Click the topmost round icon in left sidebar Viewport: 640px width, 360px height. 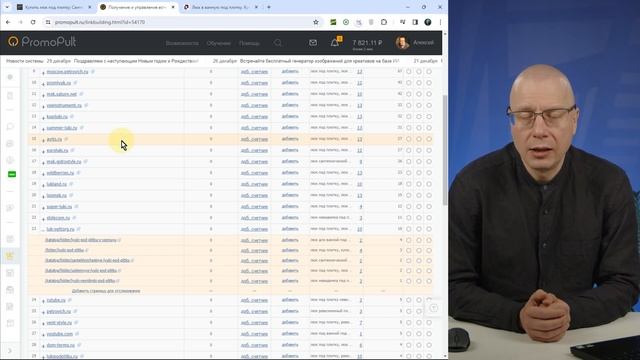coord(10,77)
